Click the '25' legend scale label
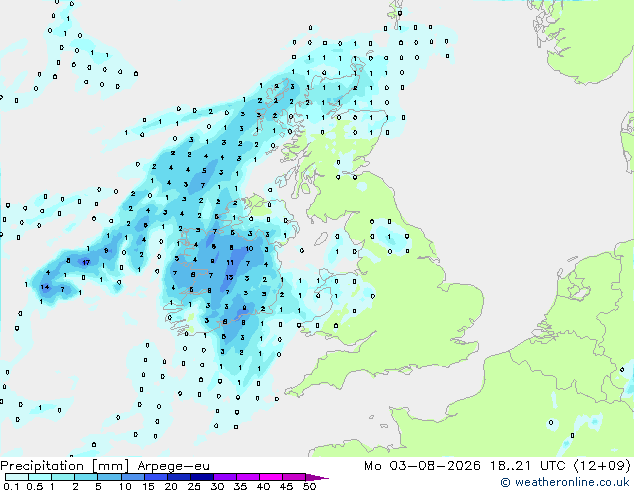 (x=194, y=486)
